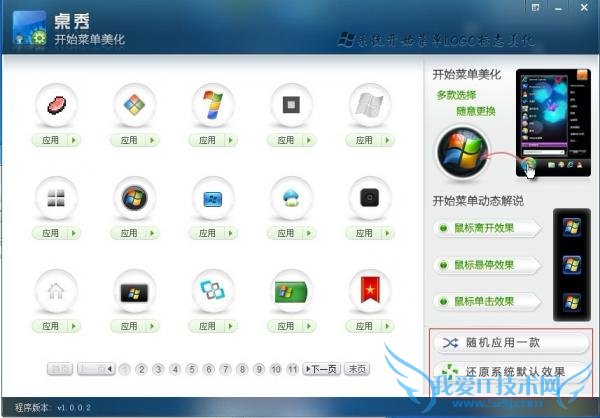Open apply arrow under gray four-tile grid
The width and height of the screenshot is (600, 418).
click(x=74, y=233)
